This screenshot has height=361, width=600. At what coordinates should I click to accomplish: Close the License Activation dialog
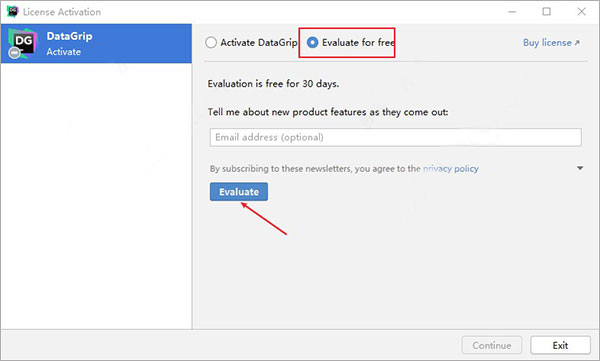[581, 12]
